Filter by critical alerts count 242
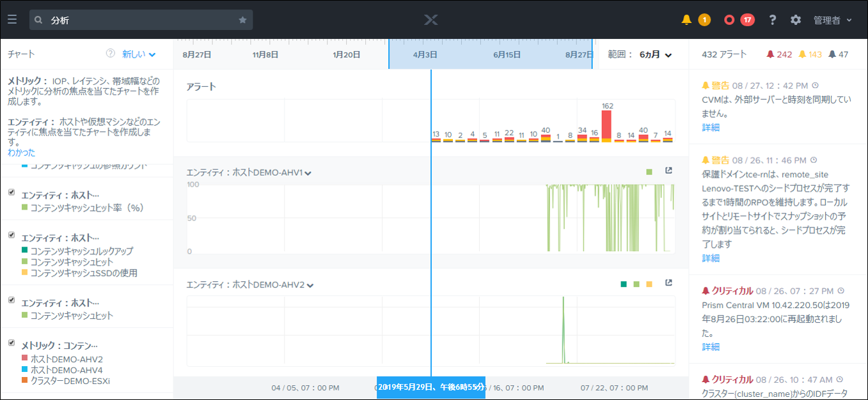Image resolution: width=868 pixels, height=400 pixels. [779, 54]
